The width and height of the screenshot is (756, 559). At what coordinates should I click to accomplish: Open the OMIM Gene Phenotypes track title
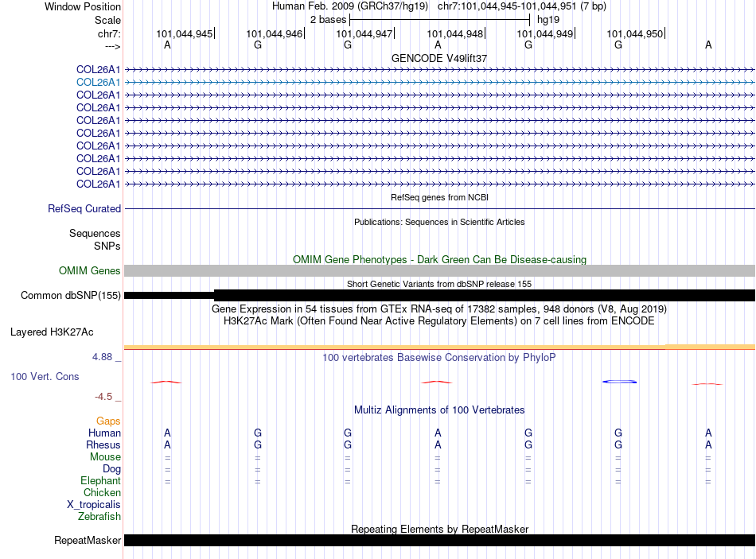click(439, 259)
